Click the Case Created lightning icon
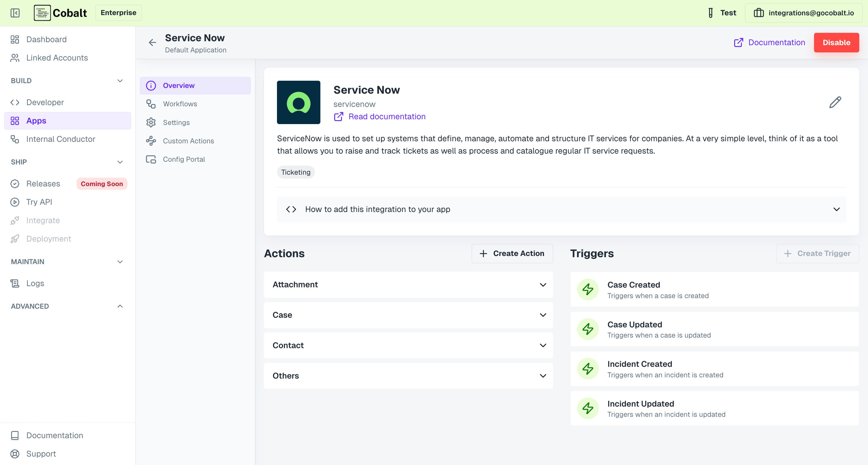Viewport: 868px width, 465px height. 588,290
